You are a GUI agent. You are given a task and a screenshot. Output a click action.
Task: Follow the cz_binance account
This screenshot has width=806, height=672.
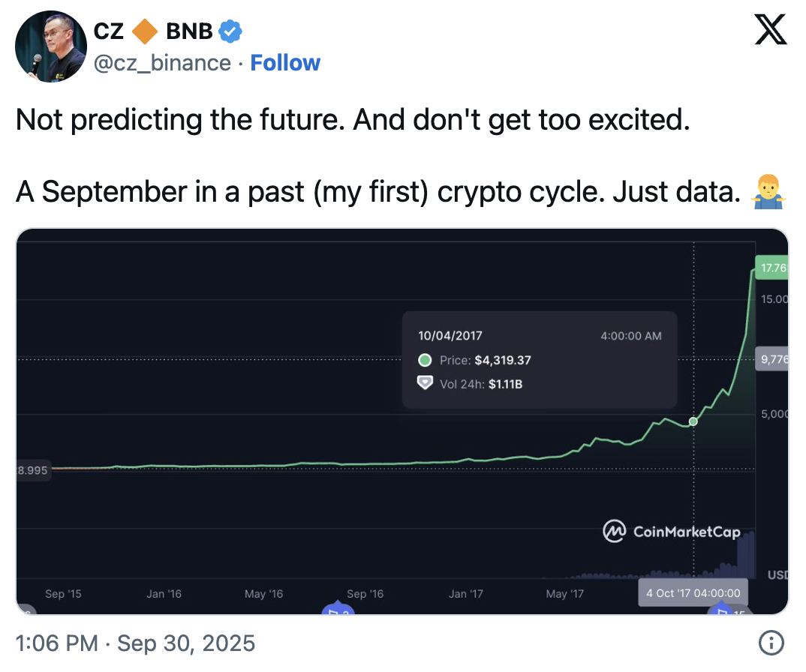coord(285,63)
